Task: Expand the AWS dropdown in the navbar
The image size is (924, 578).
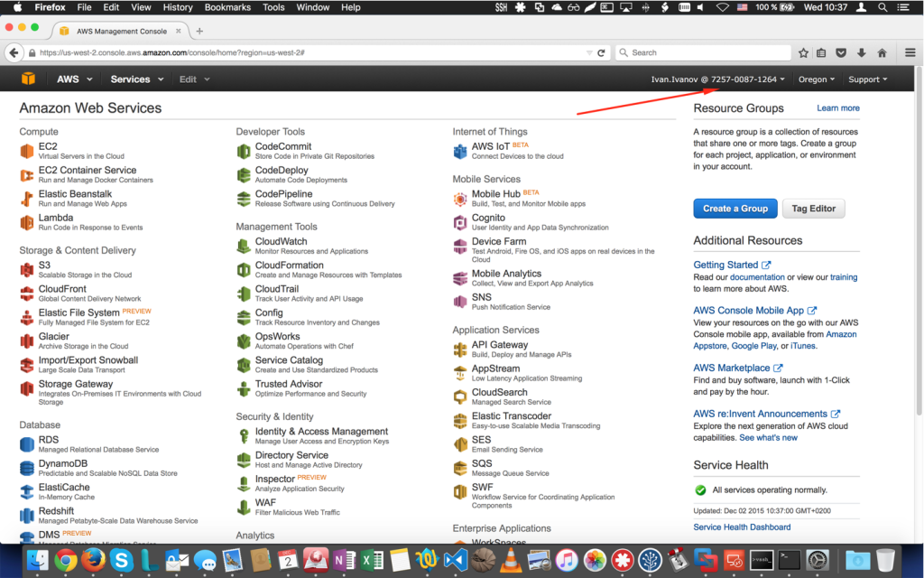Action: tap(75, 79)
